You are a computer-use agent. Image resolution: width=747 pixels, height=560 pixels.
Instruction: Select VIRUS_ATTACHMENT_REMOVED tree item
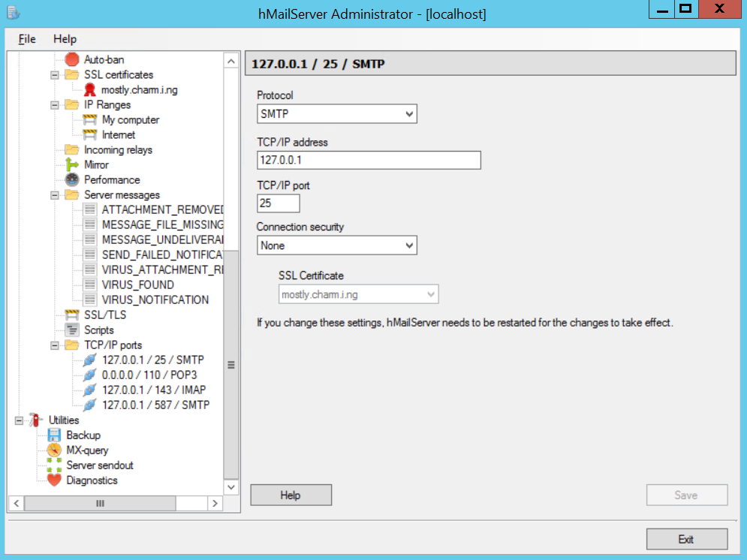coord(162,269)
